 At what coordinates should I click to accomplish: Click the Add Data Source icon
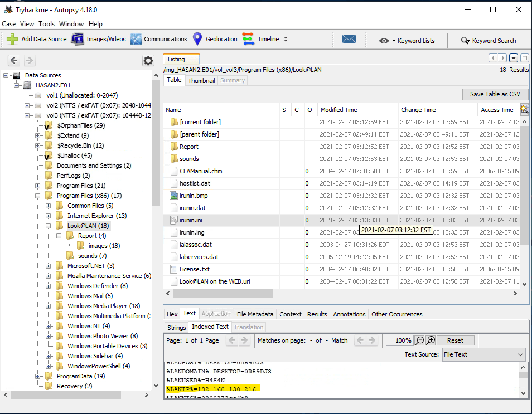pyautogui.click(x=12, y=39)
